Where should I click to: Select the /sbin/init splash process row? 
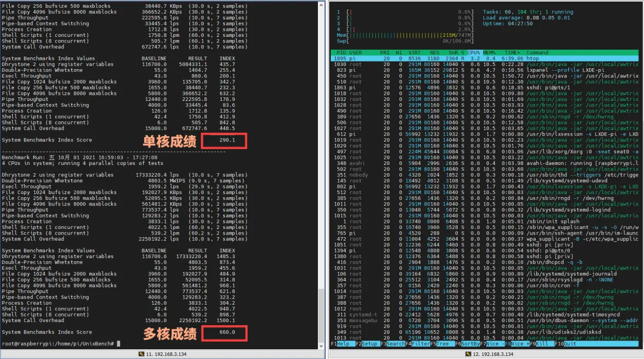click(x=485, y=222)
